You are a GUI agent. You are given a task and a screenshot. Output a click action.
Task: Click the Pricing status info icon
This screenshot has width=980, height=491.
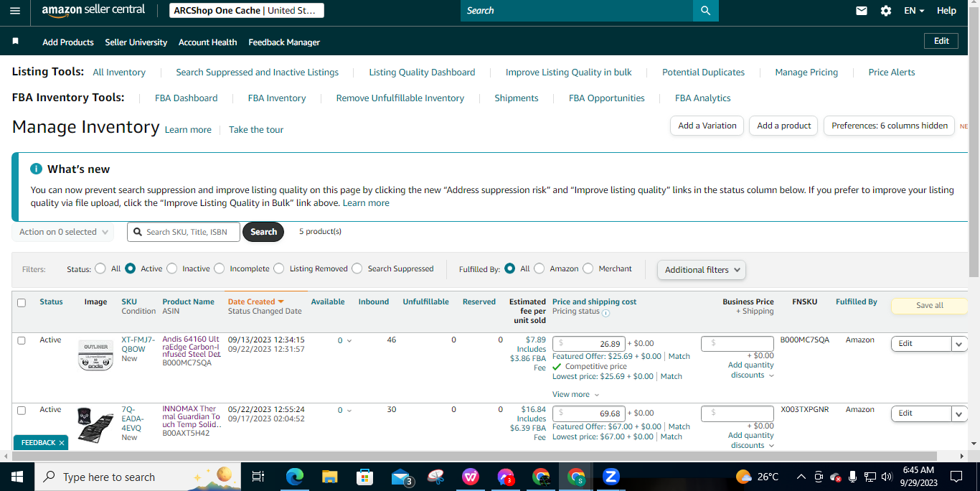pos(606,312)
